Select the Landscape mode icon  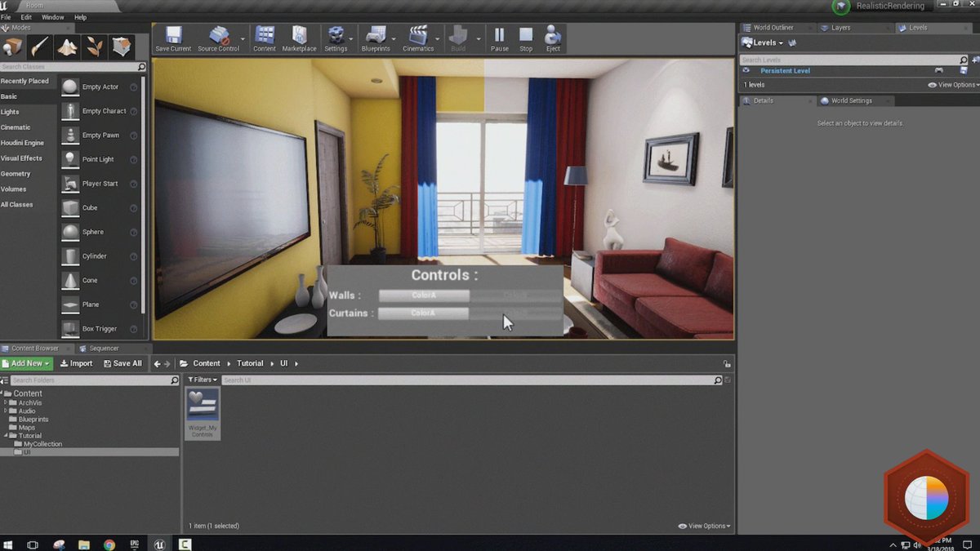(67, 47)
